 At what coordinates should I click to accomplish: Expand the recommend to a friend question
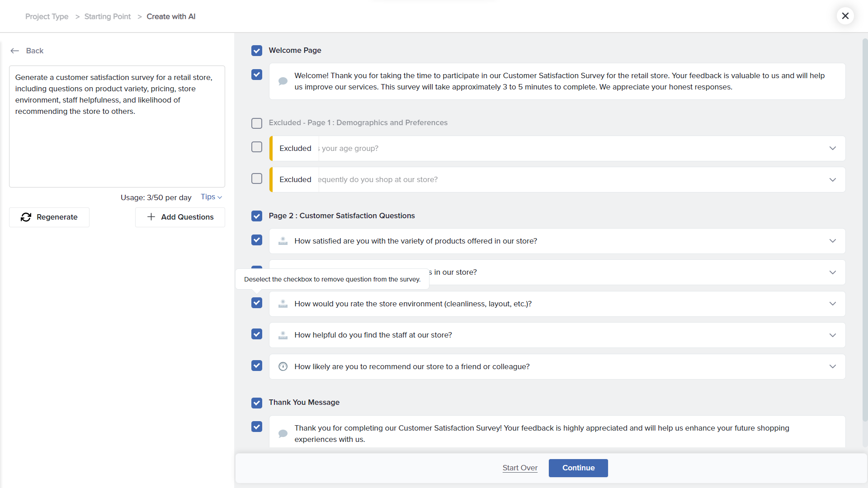(833, 367)
